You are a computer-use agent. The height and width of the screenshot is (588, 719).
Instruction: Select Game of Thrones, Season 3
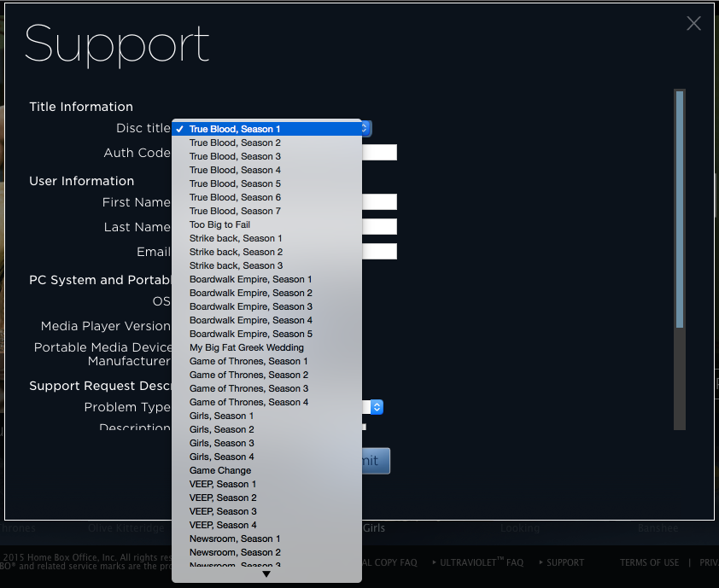click(267, 388)
